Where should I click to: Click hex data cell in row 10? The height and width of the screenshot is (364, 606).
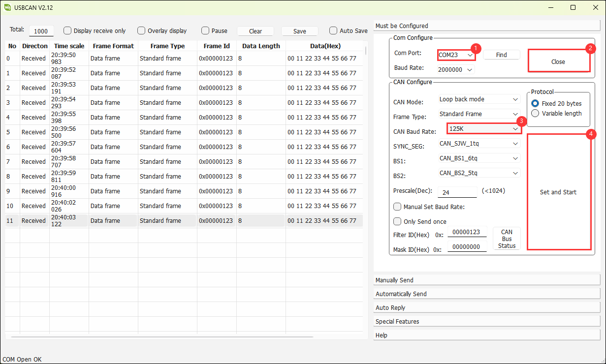[324, 206]
